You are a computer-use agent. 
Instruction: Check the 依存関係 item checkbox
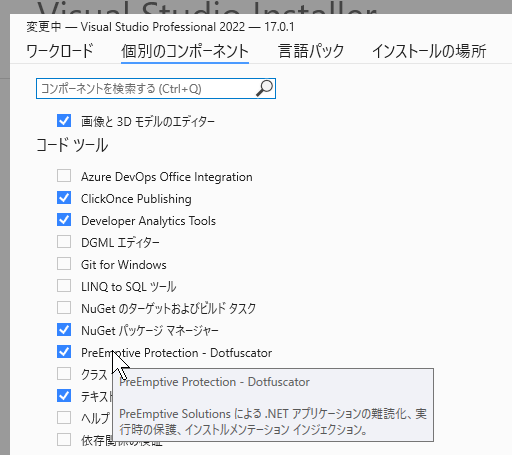coord(64,440)
